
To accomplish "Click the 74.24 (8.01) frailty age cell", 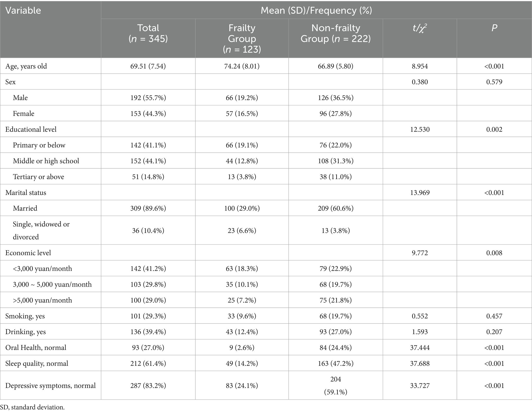I will 242,66.
